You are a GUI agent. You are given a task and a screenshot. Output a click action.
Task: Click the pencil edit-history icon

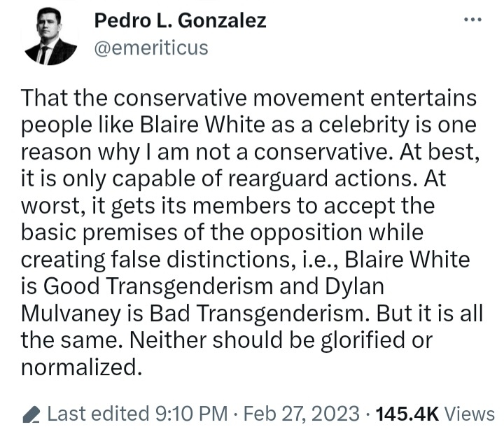coord(31,414)
